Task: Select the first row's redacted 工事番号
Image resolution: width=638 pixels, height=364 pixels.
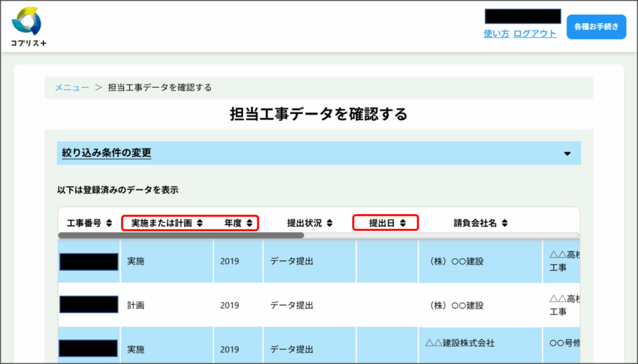Action: 89,261
